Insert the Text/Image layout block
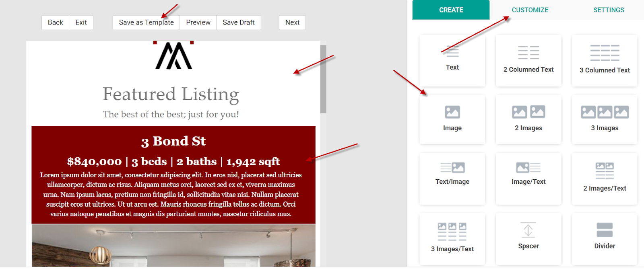 pyautogui.click(x=452, y=178)
